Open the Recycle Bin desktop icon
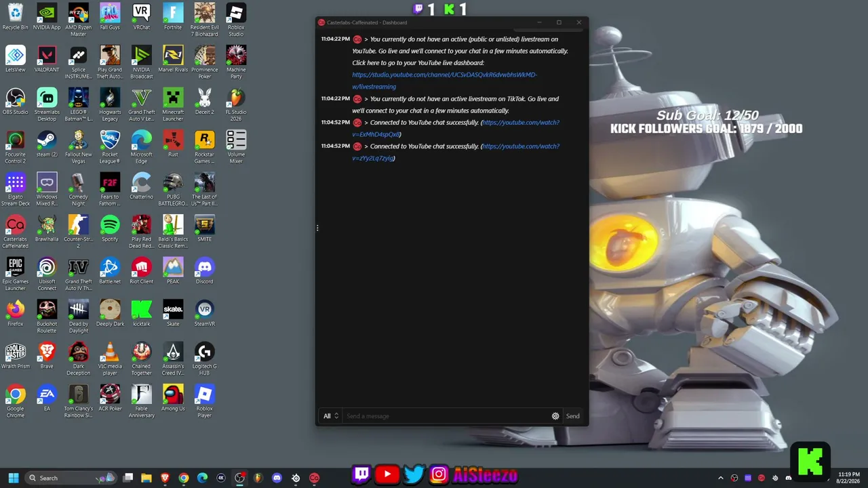The width and height of the screenshot is (868, 488). click(x=15, y=18)
